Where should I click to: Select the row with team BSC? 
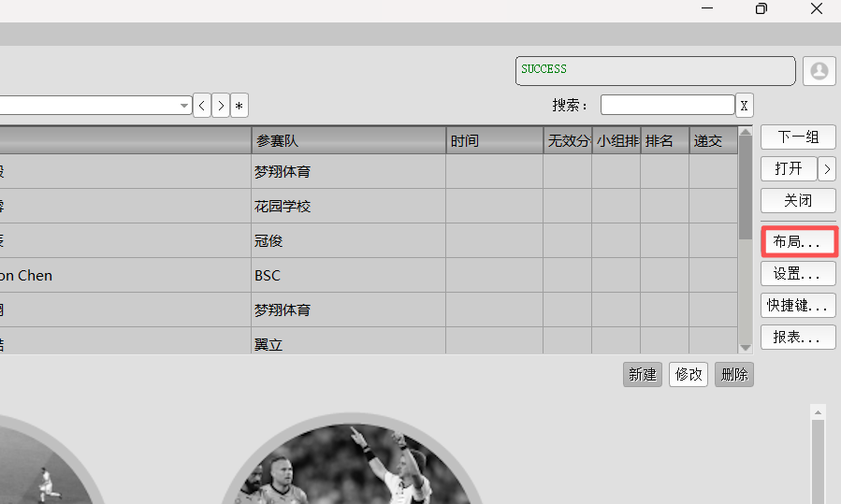pyautogui.click(x=348, y=276)
